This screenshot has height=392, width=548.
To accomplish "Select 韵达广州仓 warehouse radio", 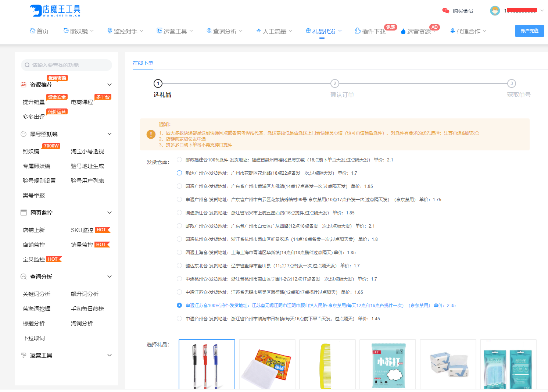I will tap(179, 173).
